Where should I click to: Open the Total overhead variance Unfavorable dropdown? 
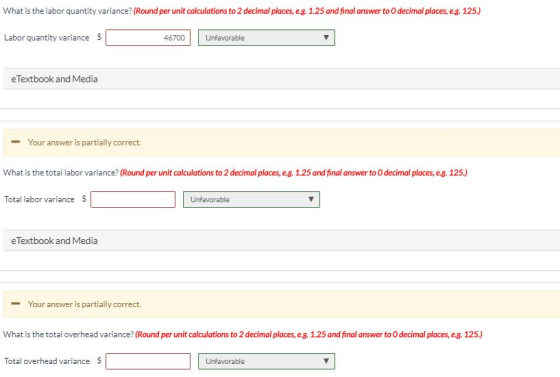[266, 361]
